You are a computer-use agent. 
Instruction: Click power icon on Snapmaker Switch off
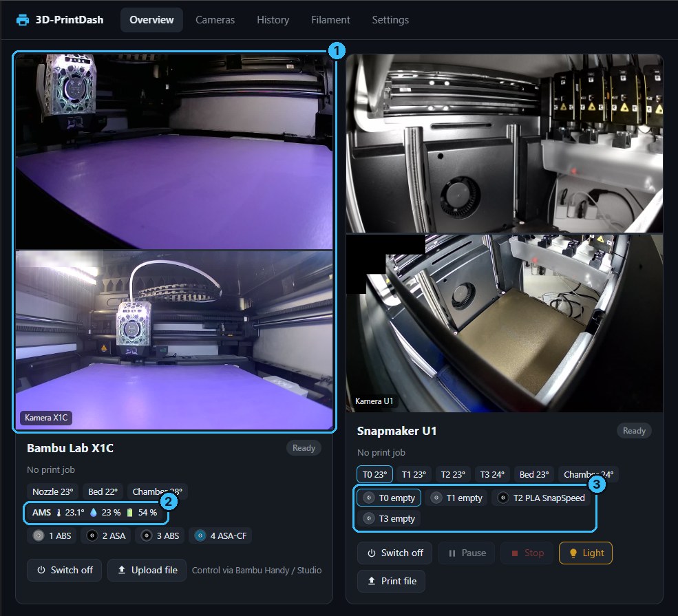(372, 553)
